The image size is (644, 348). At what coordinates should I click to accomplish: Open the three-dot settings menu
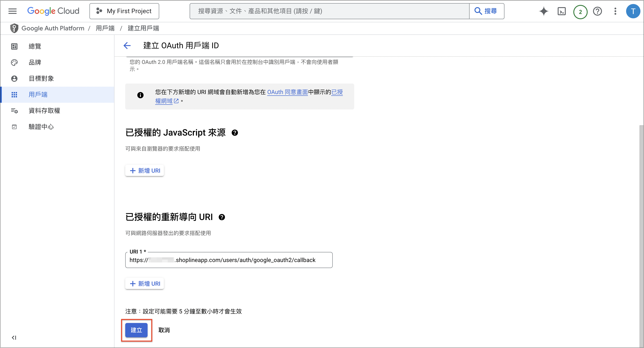point(615,11)
